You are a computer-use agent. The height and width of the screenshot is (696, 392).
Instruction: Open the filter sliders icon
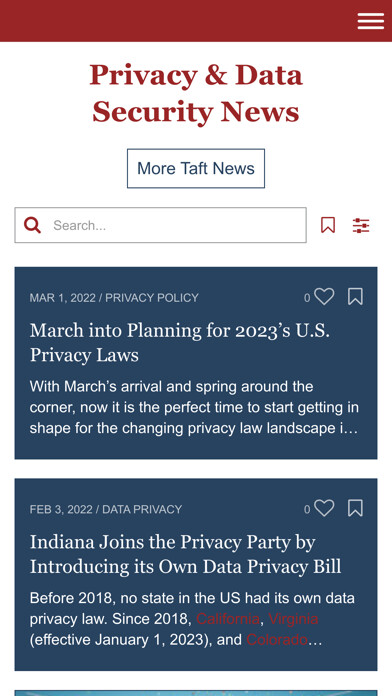tap(361, 225)
